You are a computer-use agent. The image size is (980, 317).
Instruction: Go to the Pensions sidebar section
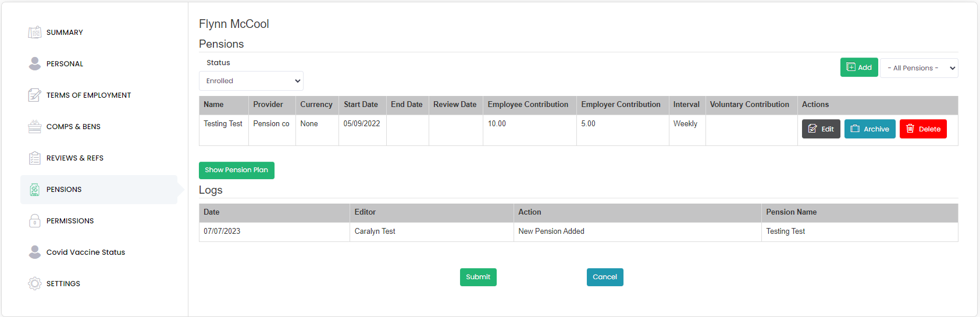pyautogui.click(x=64, y=190)
